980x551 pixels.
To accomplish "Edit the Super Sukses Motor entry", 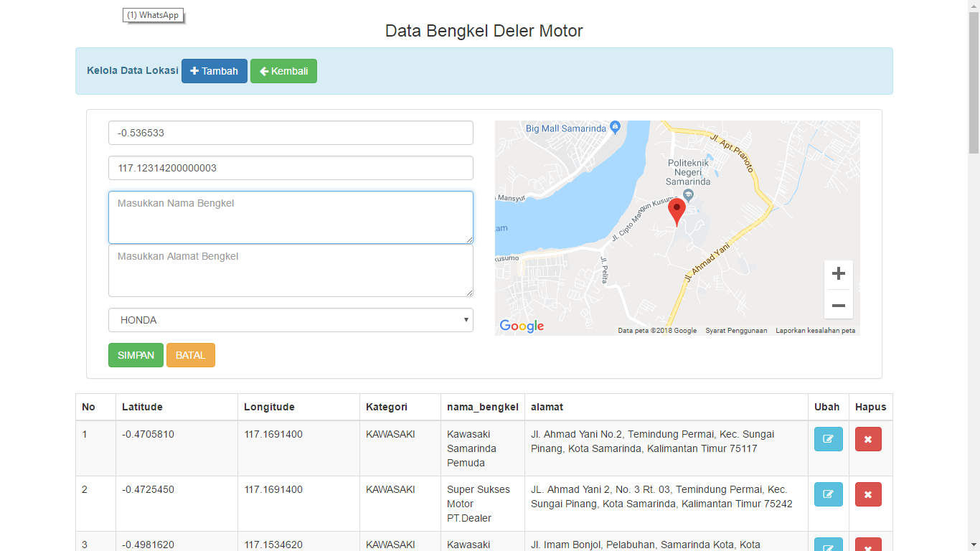I will (x=828, y=494).
